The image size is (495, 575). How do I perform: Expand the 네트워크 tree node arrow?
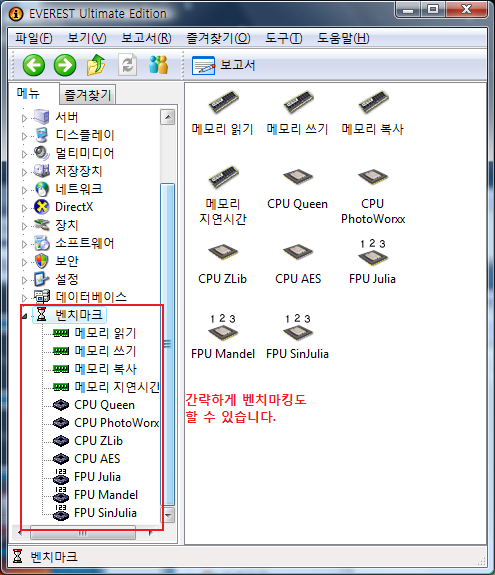coord(24,190)
